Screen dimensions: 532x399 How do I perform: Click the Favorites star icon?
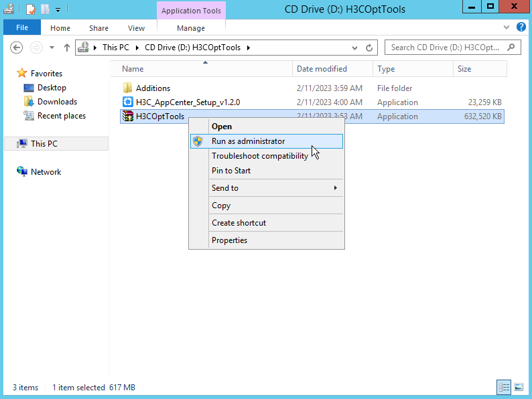pos(21,73)
